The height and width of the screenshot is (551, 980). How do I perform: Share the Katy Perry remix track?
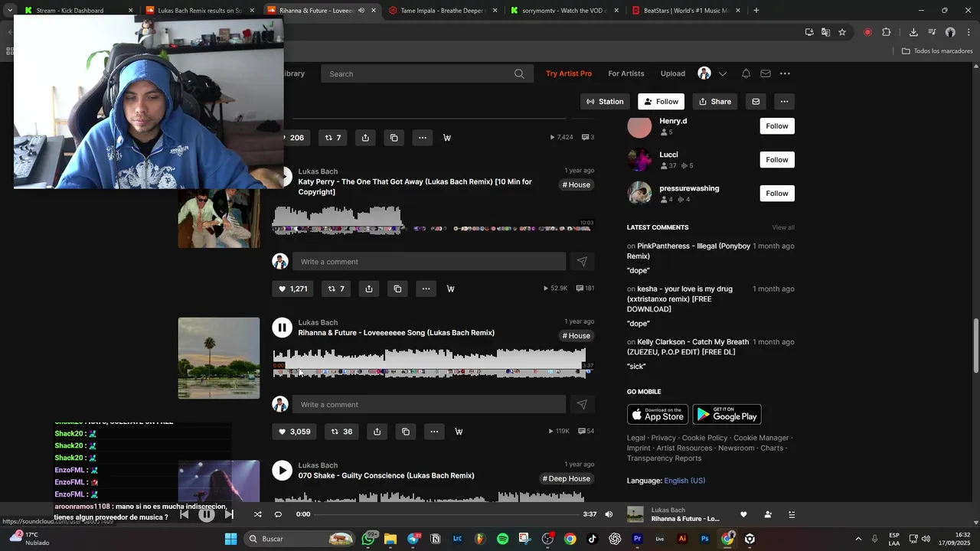(x=369, y=289)
